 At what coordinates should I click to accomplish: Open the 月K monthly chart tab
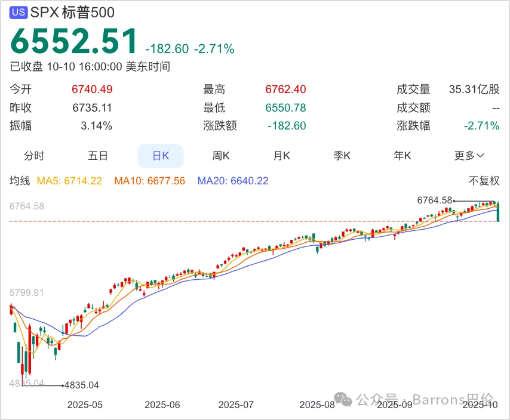282,156
